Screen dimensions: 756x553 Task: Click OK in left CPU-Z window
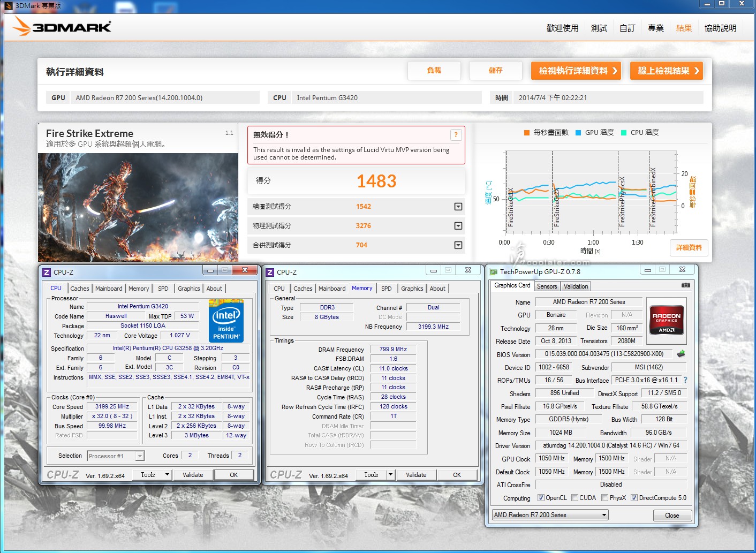pyautogui.click(x=233, y=475)
